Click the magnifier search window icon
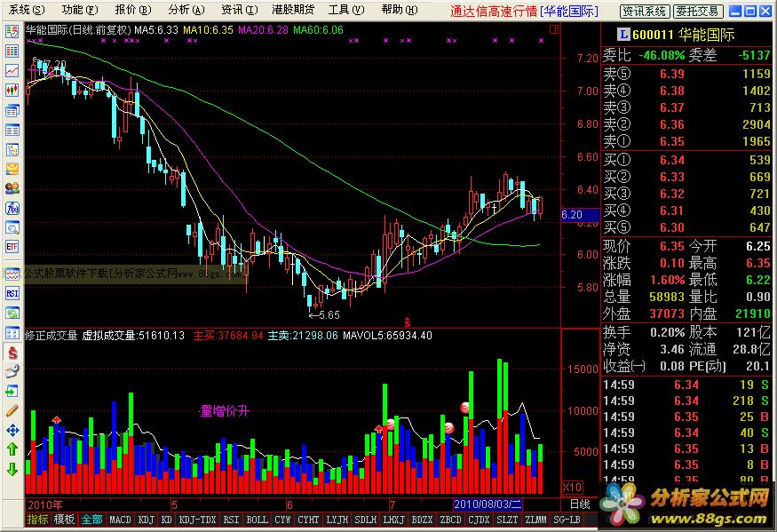 [12, 227]
